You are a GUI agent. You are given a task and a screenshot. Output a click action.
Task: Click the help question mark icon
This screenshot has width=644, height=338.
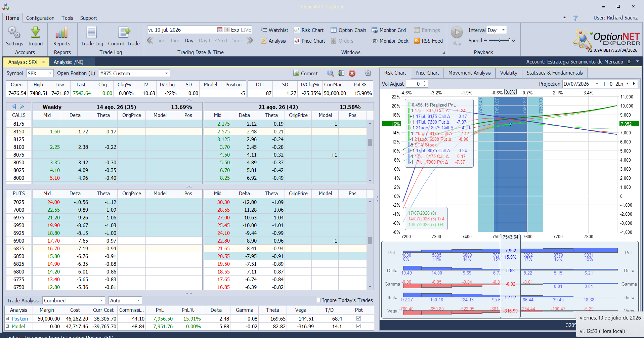coord(575,18)
